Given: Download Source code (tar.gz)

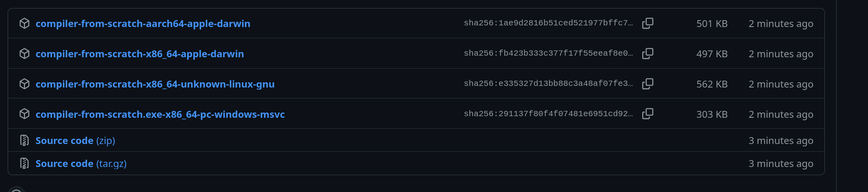Looking at the screenshot, I should (x=81, y=164).
